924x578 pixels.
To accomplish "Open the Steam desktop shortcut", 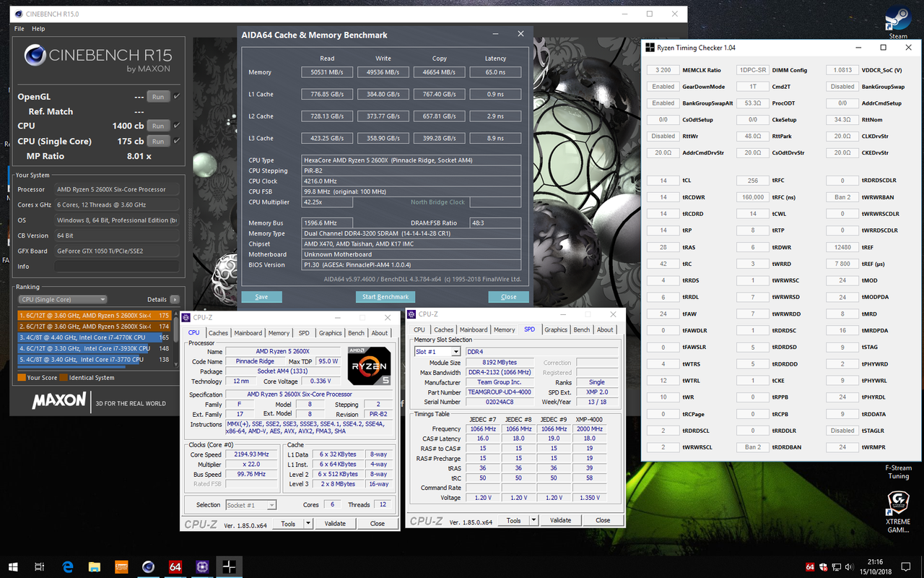I will [x=898, y=22].
